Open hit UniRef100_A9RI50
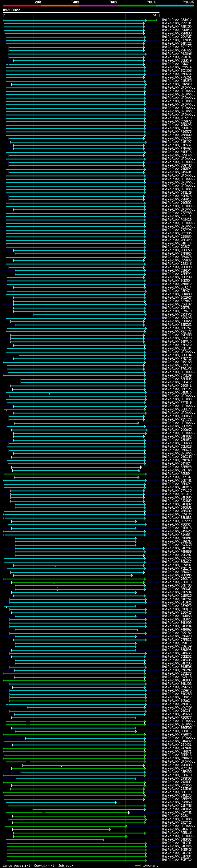This screenshot has width=197, height=868. pos(177,26)
